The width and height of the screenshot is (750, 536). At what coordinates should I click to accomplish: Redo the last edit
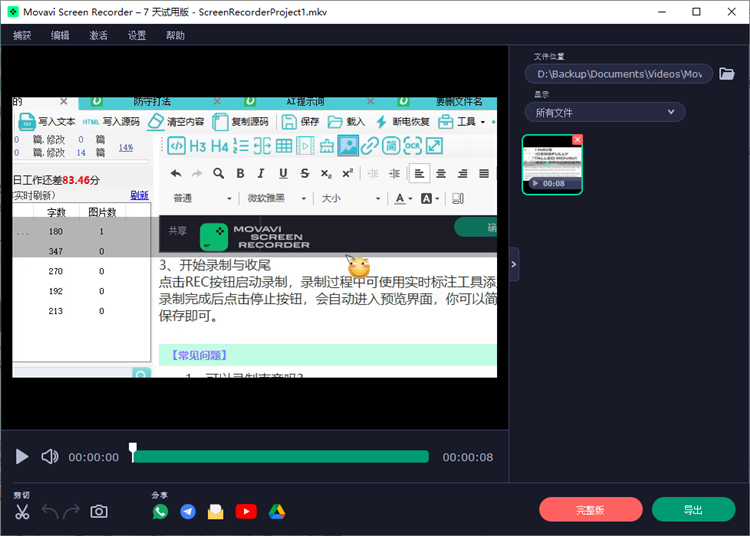point(72,512)
